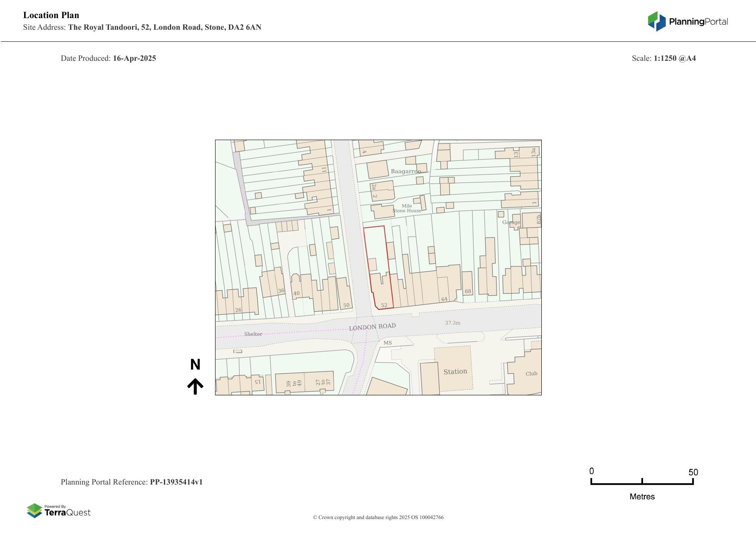Click the Mile Stone House label

[x=406, y=209]
